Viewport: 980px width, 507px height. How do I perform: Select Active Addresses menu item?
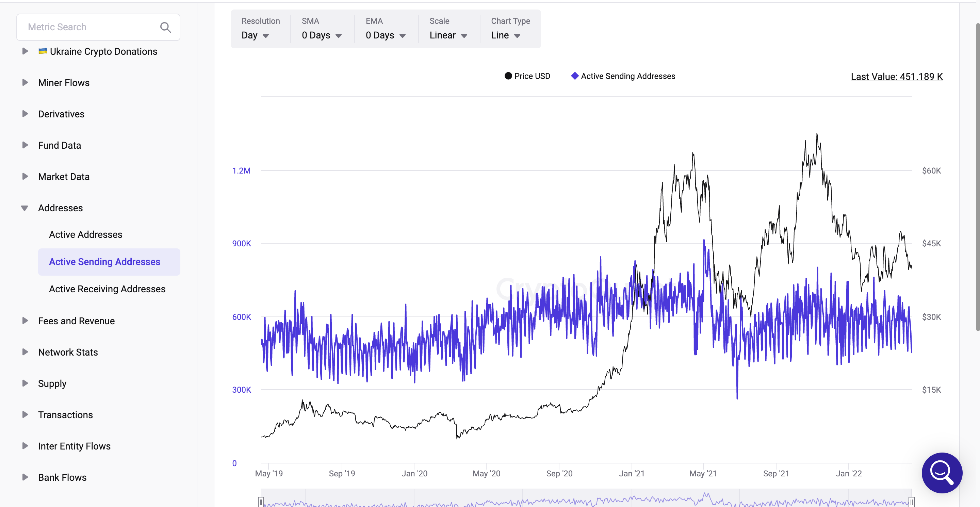pyautogui.click(x=86, y=234)
